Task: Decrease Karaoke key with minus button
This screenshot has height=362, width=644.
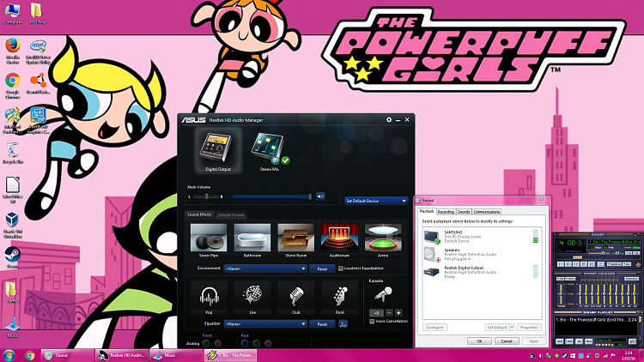Action: (389, 313)
